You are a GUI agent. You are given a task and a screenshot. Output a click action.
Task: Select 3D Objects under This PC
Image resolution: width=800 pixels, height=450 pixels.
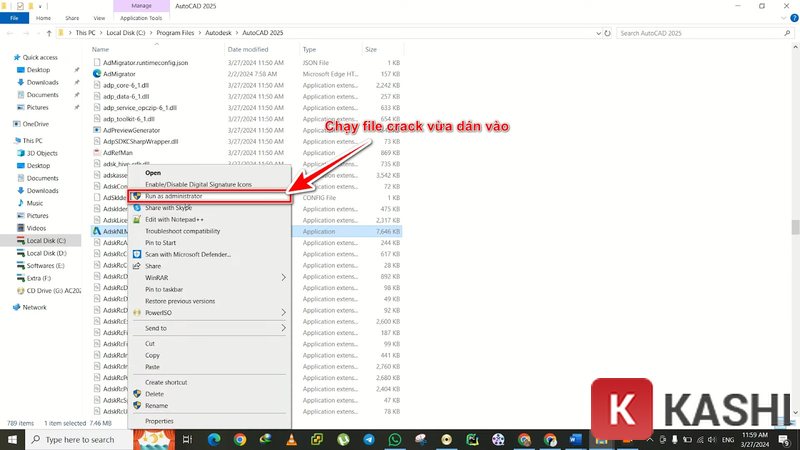click(x=42, y=153)
